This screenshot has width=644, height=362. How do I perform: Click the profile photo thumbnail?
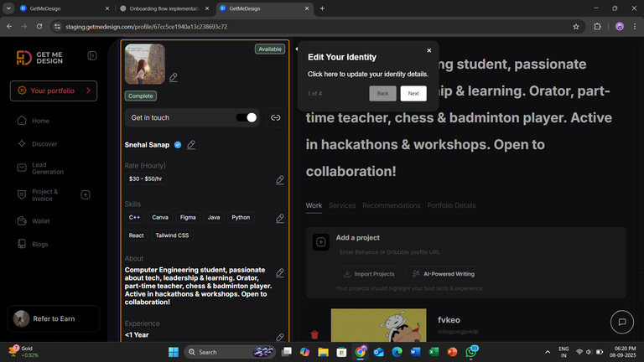tap(145, 64)
